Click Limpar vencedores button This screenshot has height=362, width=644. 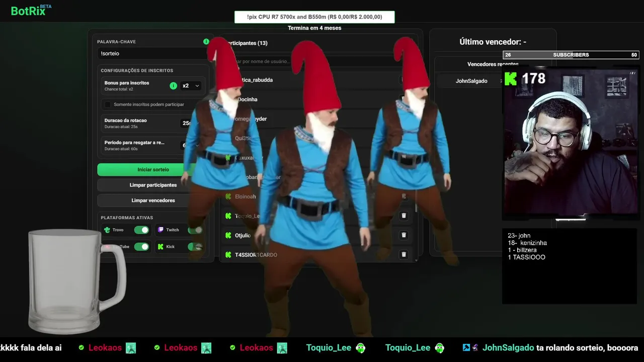click(x=153, y=200)
